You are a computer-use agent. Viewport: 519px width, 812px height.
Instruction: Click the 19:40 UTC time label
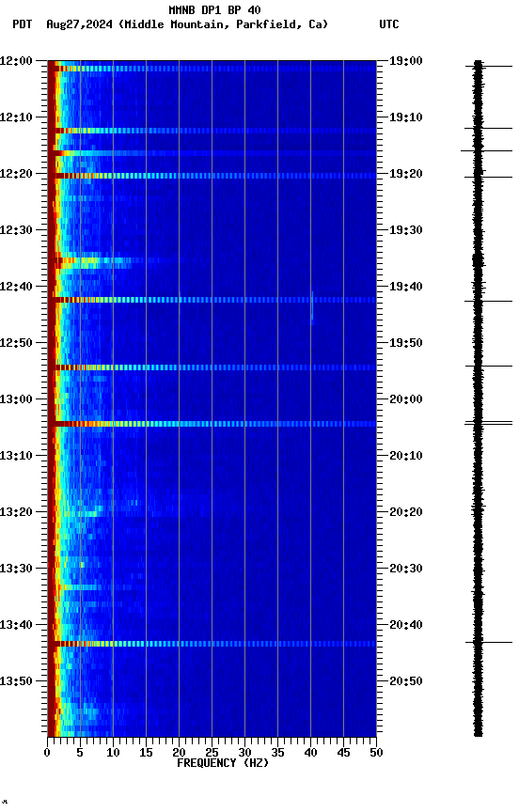pyautogui.click(x=405, y=287)
